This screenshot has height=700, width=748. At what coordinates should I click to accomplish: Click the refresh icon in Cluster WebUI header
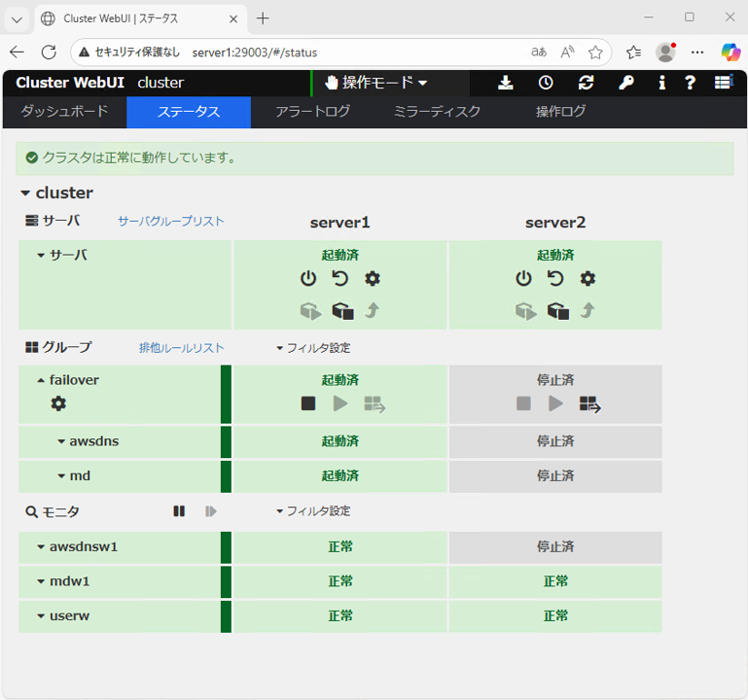pyautogui.click(x=586, y=83)
